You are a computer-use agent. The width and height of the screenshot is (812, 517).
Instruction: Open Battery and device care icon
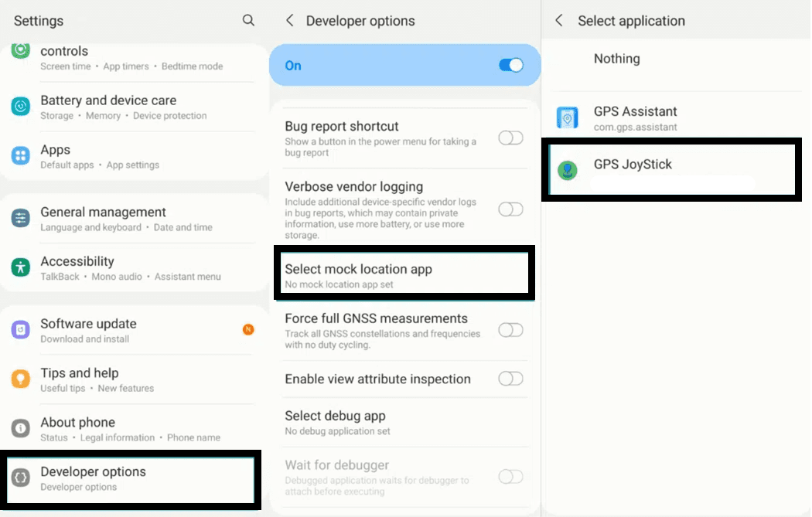21,107
